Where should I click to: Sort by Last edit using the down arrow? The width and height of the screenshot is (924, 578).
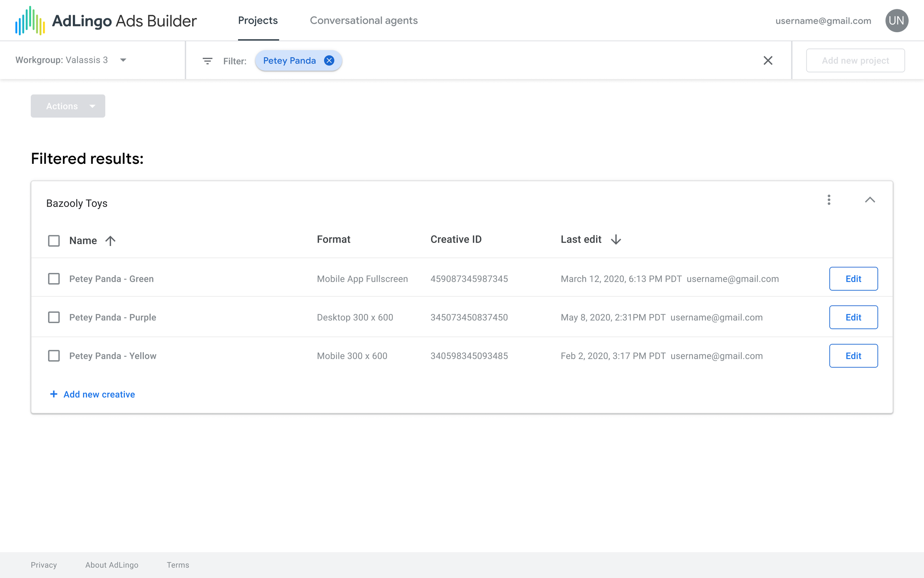[x=616, y=239]
